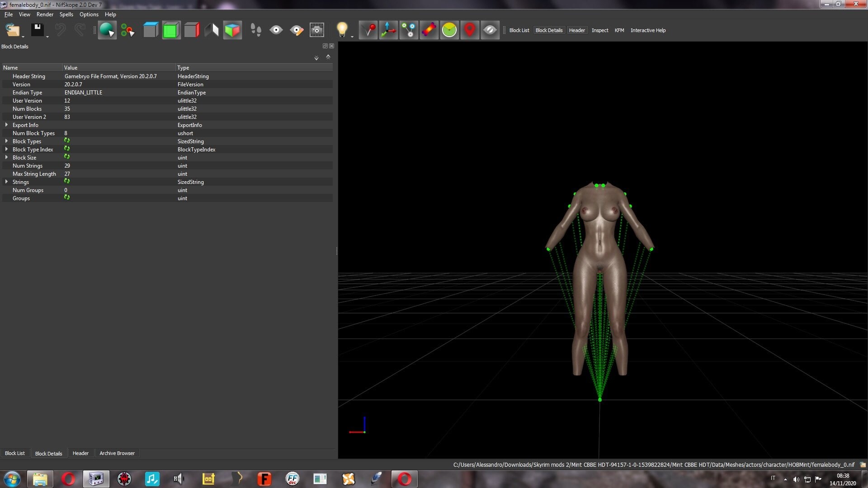Image resolution: width=868 pixels, height=488 pixels.
Task: Open the Spells menu
Action: [x=66, y=14]
